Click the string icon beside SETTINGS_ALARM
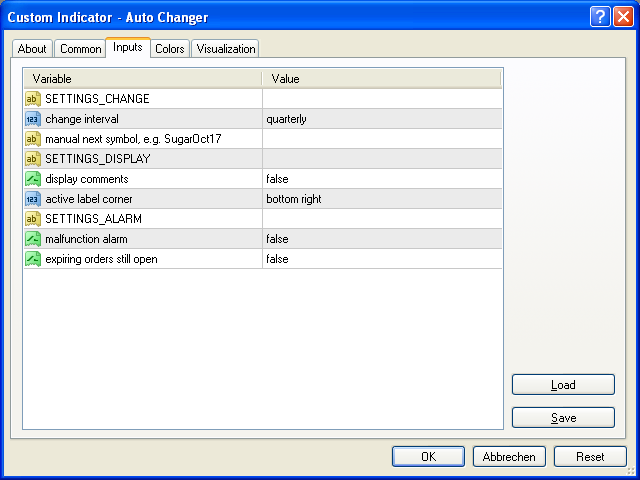 click(32, 219)
